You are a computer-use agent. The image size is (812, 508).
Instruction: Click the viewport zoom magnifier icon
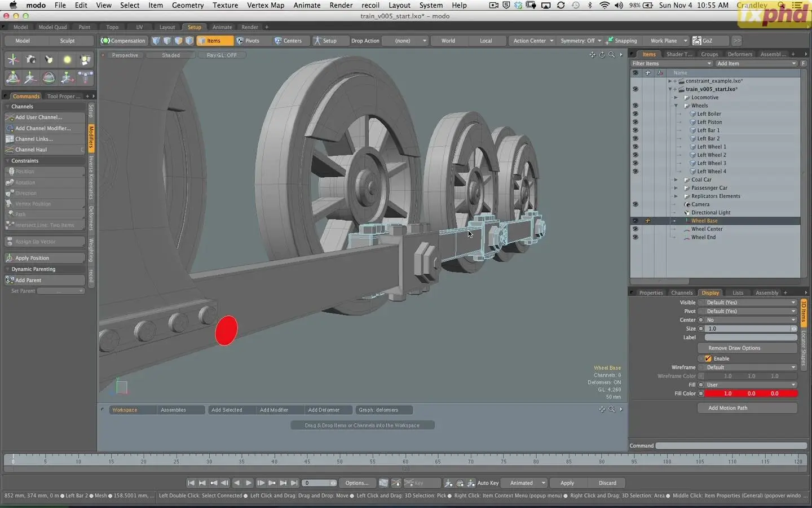click(x=611, y=55)
